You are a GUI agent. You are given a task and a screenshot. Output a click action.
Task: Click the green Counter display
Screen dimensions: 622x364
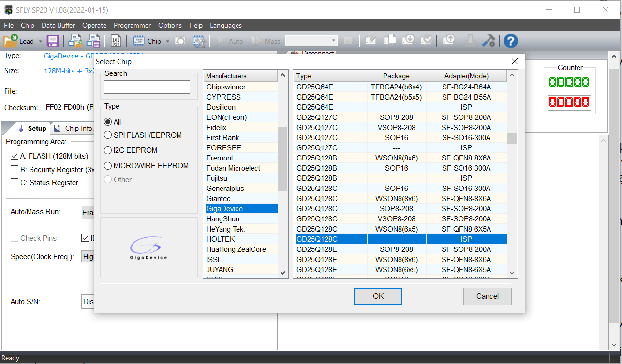tap(568, 82)
